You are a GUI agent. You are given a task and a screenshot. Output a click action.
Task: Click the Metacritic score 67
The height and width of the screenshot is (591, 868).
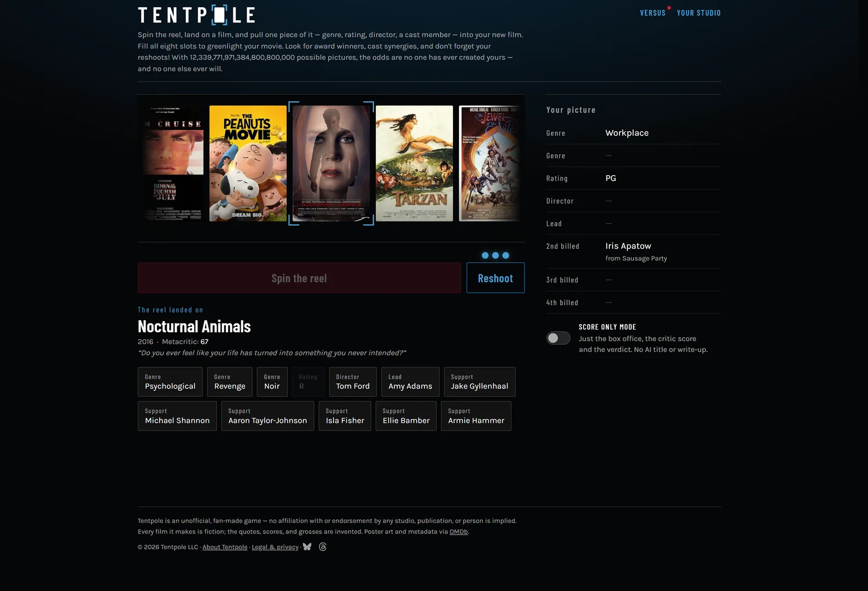pos(205,341)
